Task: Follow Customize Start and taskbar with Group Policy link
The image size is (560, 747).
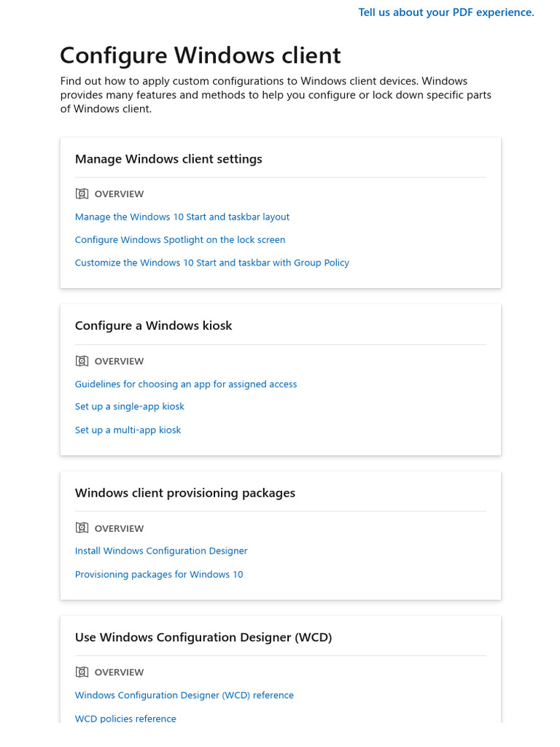Action: pos(212,263)
